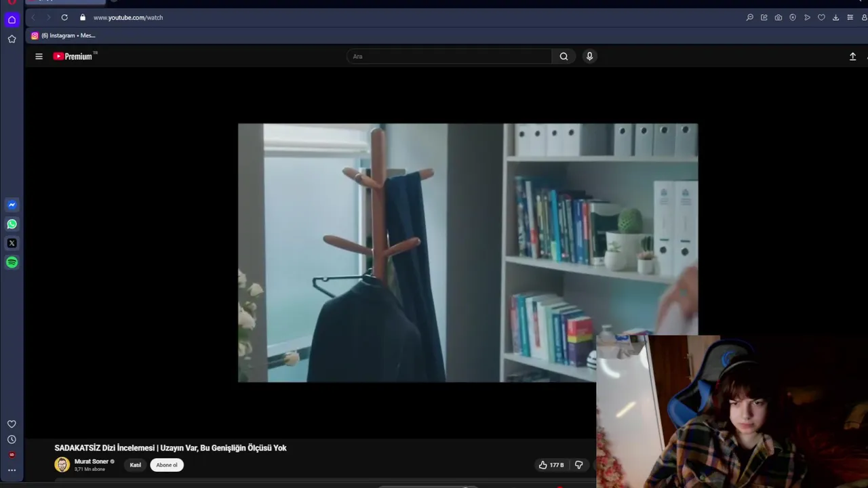Open browsing history clock icon
The height and width of the screenshot is (488, 868).
[12, 439]
